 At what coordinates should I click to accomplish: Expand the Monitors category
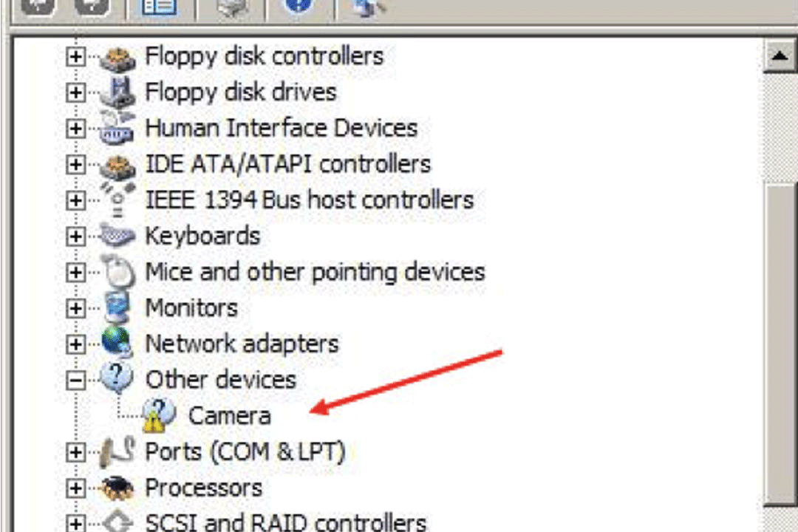tap(76, 309)
